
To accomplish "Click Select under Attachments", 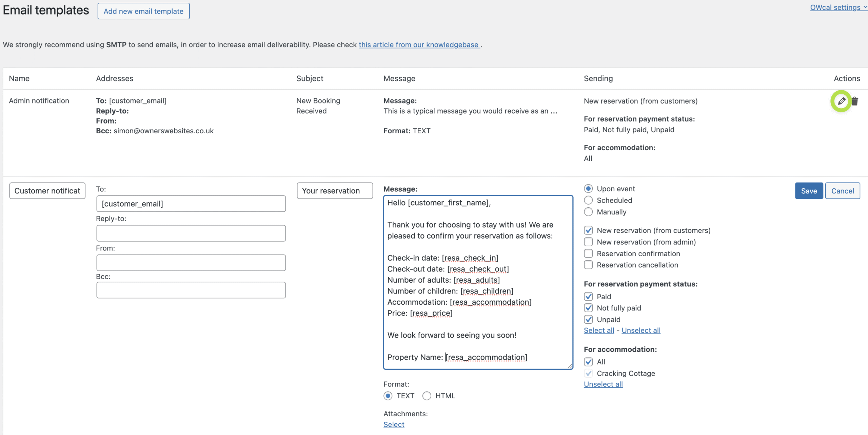I will [394, 424].
